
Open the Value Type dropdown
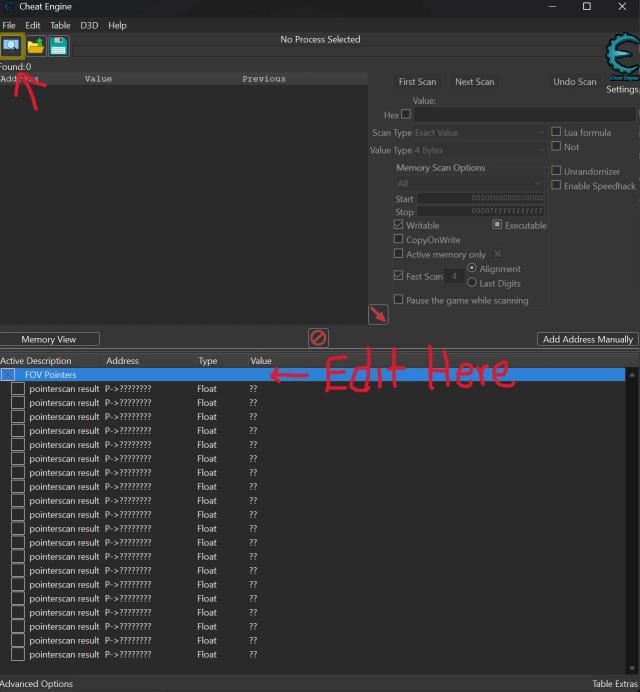480,150
